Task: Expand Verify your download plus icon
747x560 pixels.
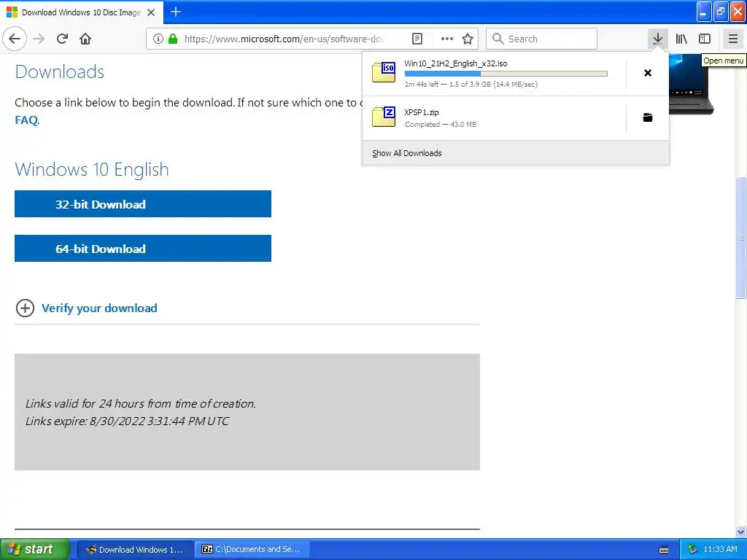Action: [x=25, y=308]
